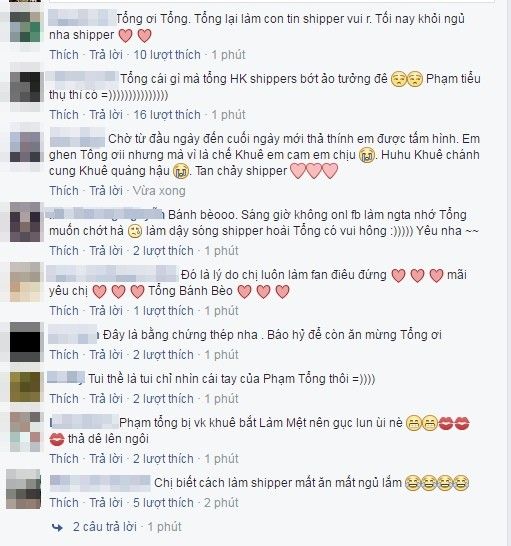
Task: Open blurred commenter name before 'Phạm tổng bị vk khuê'
Action: 84,422
